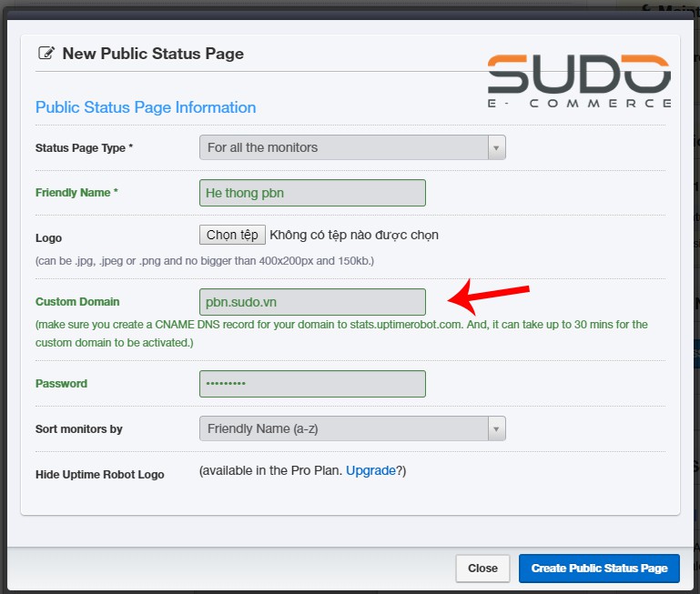Follow the Upgrade link for Pro Plan
Screen dimensions: 700x594
pyautogui.click(x=370, y=470)
